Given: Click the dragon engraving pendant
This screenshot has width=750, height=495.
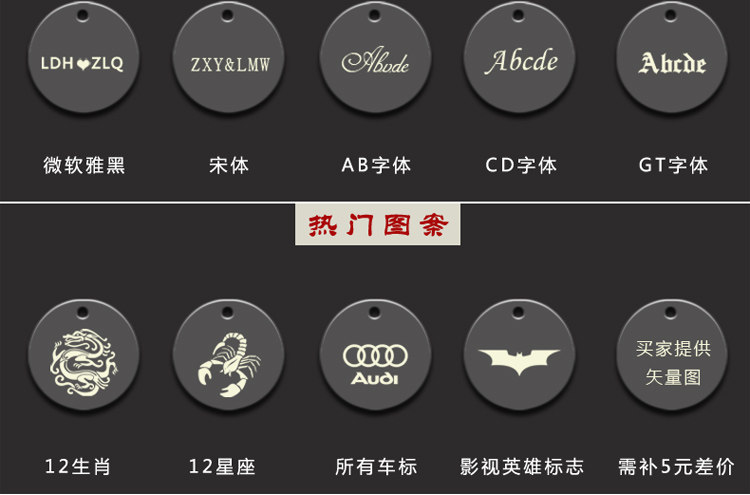Looking at the screenshot, I should coord(84,355).
